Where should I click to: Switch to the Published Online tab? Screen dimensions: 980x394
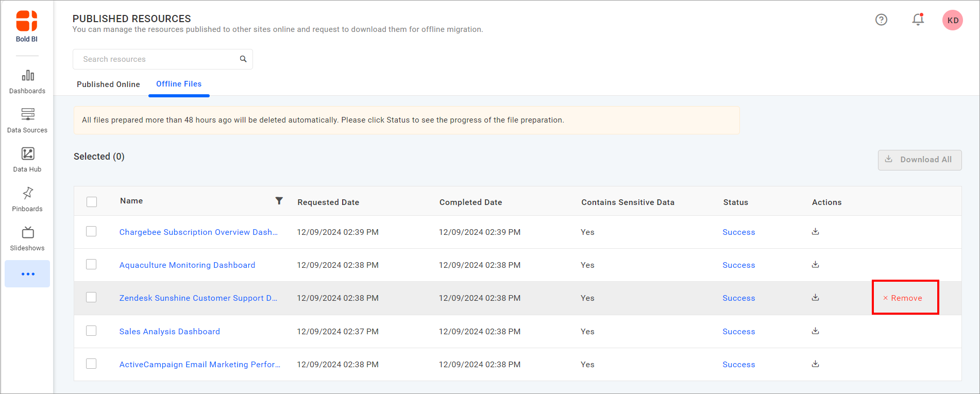tap(108, 84)
